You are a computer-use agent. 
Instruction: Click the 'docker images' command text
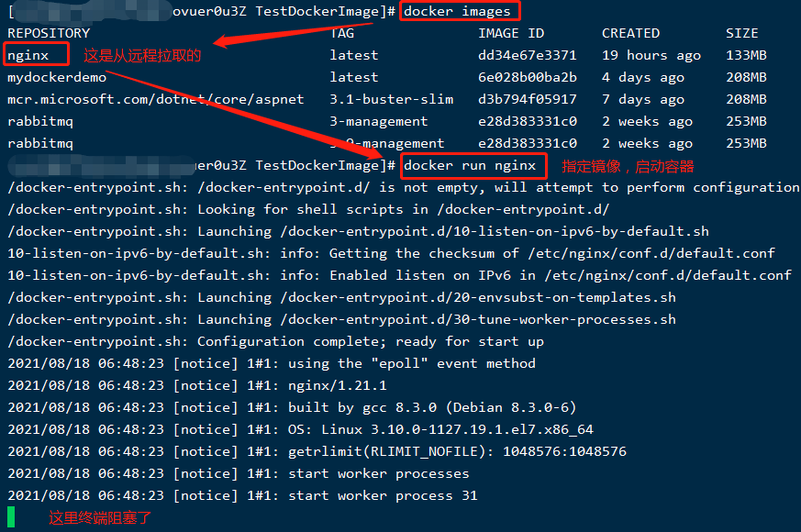pyautogui.click(x=457, y=11)
